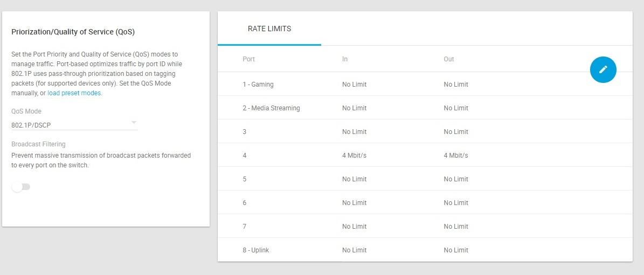
Task: Click the In column header
Action: pos(345,59)
